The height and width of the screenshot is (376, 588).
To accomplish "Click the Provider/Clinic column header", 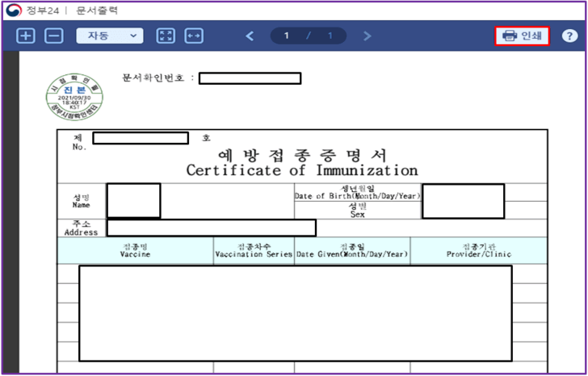I will pos(479,251).
